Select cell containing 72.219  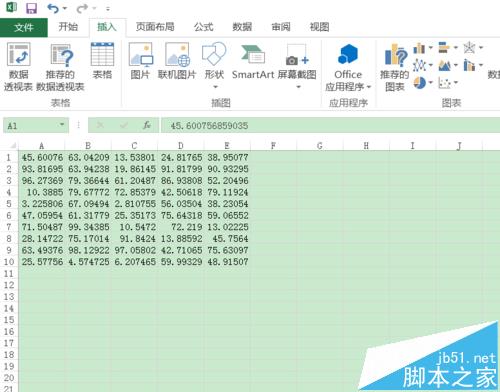(181, 227)
